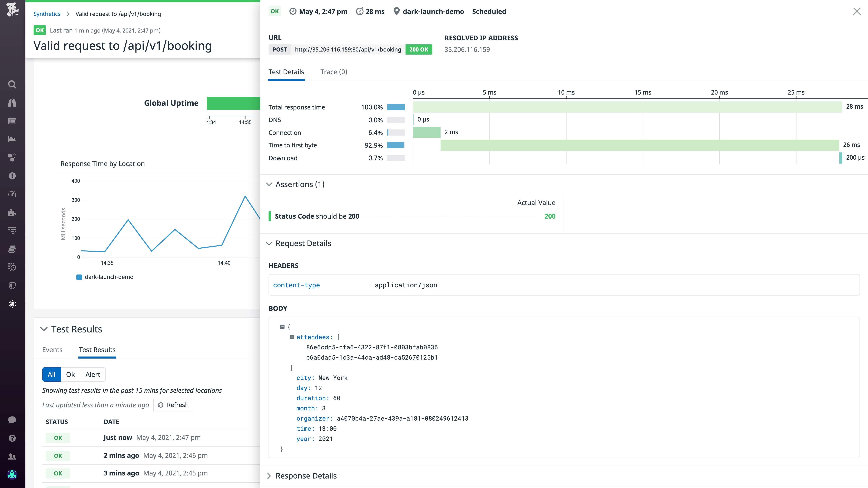Open the APM gauge sidebar icon
868x488 pixels.
click(13, 194)
